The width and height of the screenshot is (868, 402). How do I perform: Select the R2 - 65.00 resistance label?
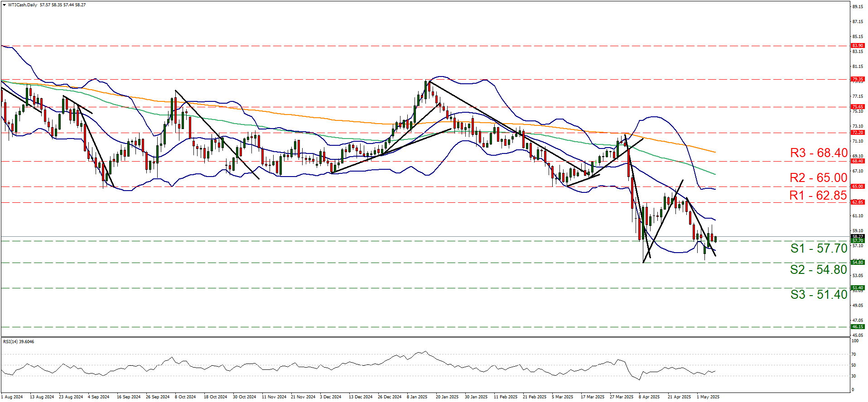tap(818, 178)
